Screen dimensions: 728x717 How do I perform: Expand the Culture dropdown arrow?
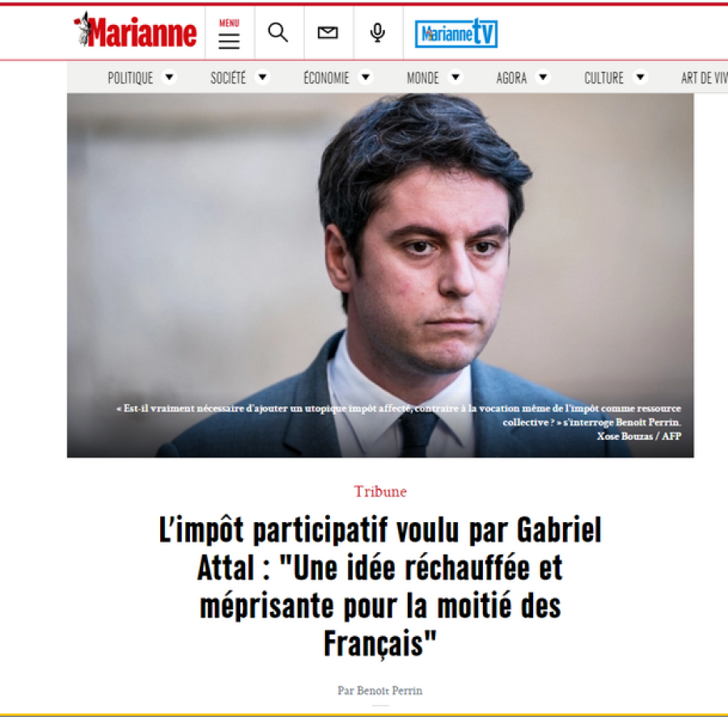[641, 77]
